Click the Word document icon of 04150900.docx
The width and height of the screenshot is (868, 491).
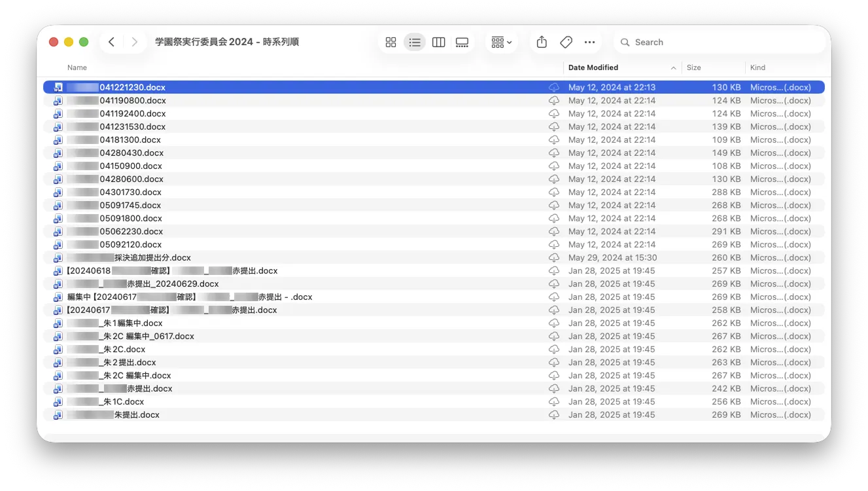[58, 166]
